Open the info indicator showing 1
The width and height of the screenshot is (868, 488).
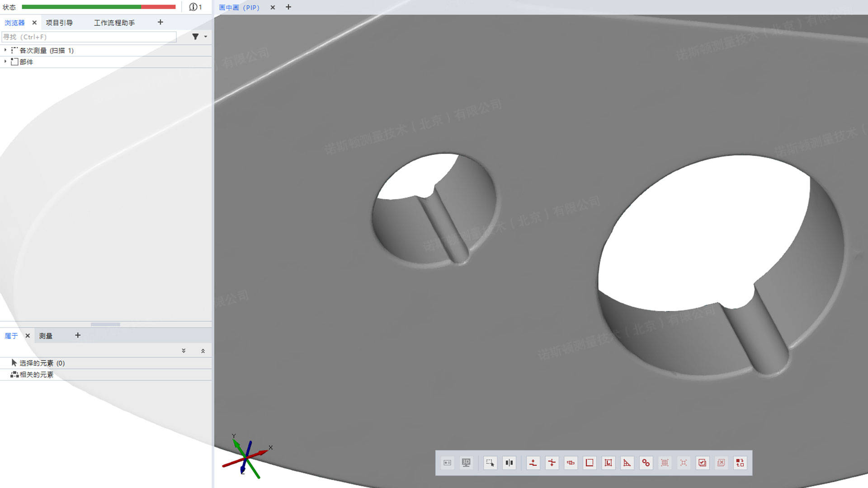(x=195, y=7)
